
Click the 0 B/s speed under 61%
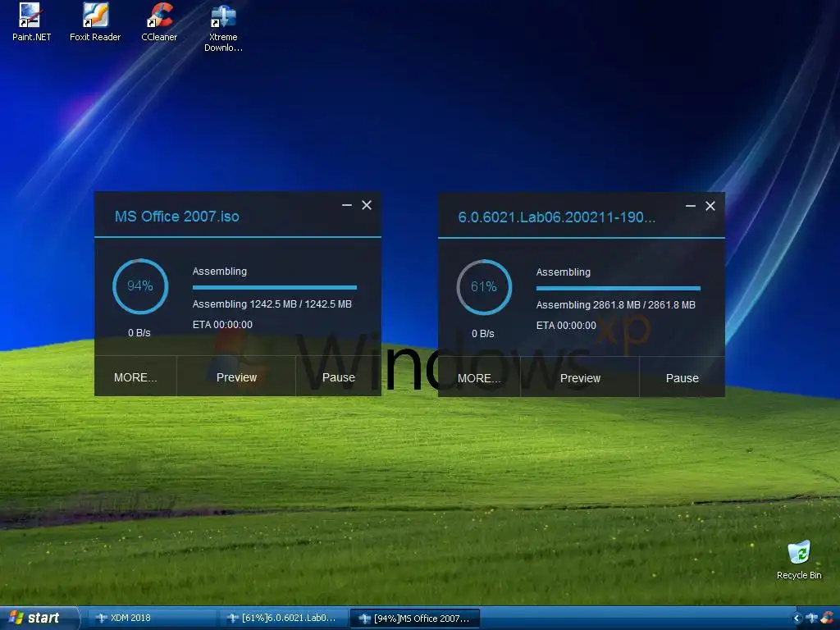[482, 334]
